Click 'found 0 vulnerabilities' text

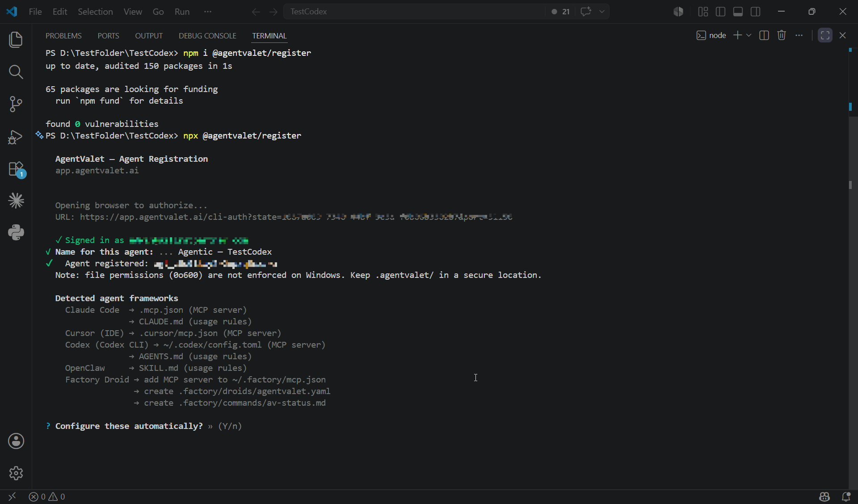(102, 124)
